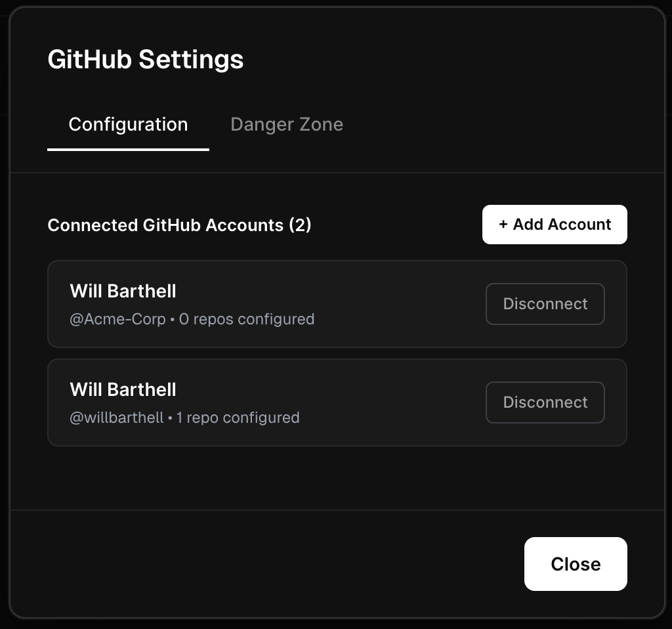The height and width of the screenshot is (629, 672).
Task: Select the Will Barthell Acme-Corp account row
Action: click(262, 303)
